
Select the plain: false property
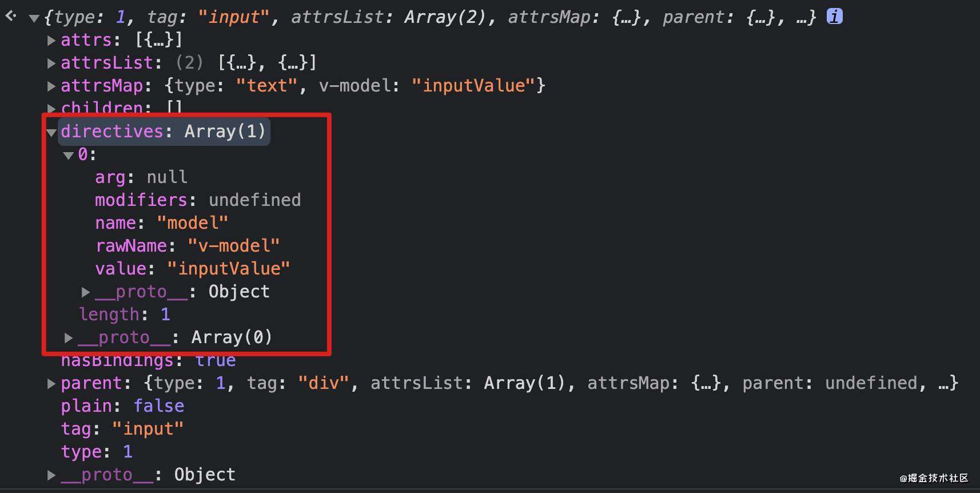click(x=123, y=406)
